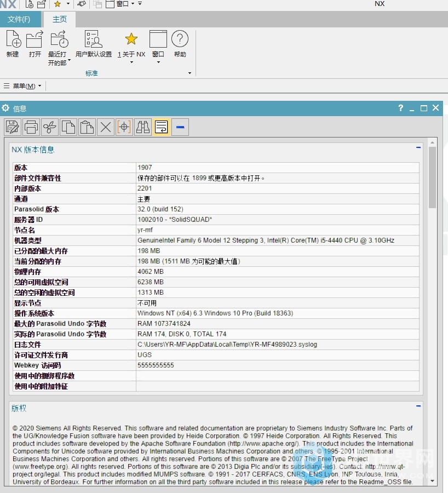The height and width of the screenshot is (493, 448).
Task: Click the Paste clipboard icon in 信息 toolbar
Action: click(87, 127)
